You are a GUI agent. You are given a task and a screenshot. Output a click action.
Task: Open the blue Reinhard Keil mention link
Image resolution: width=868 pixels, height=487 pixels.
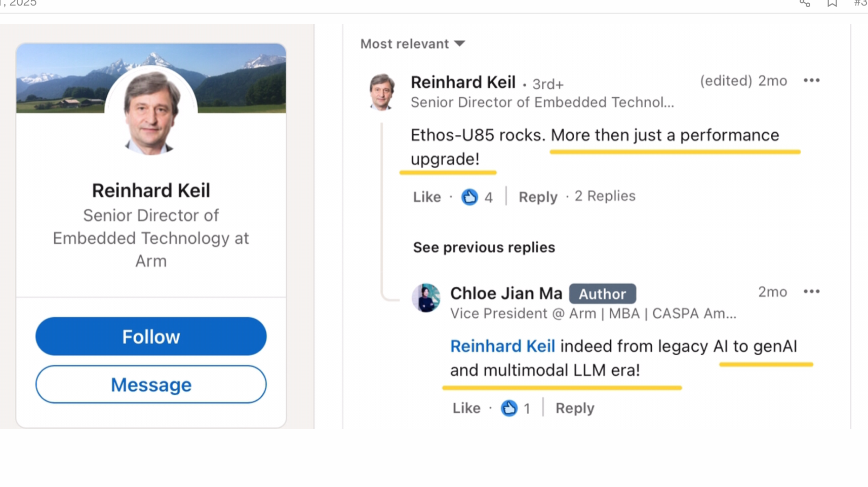tap(502, 346)
